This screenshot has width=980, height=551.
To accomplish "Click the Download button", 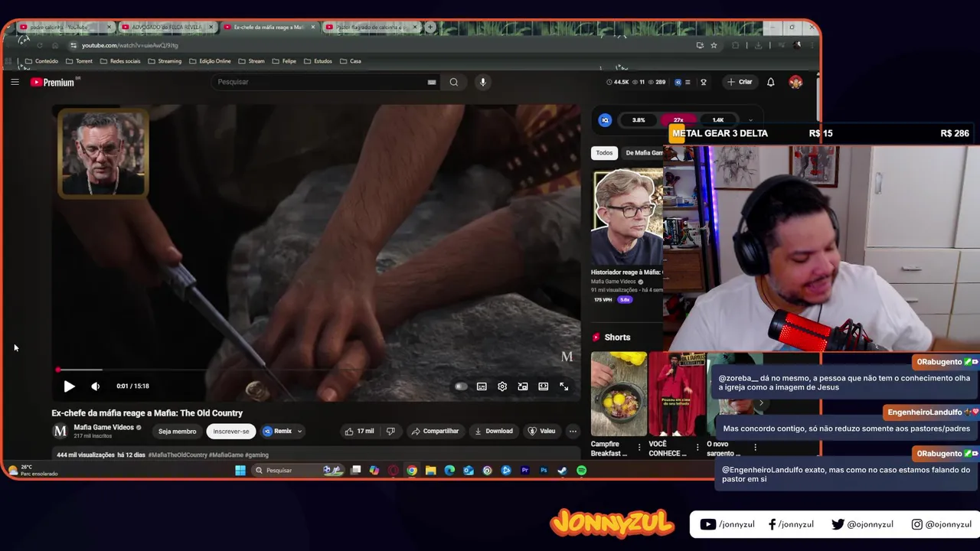I will [x=494, y=432].
